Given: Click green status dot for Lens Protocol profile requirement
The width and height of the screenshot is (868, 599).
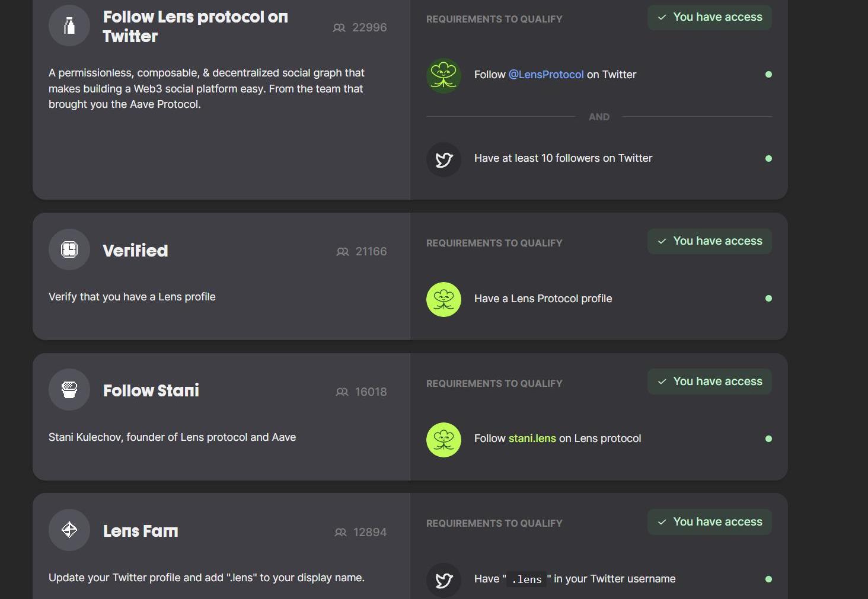Looking at the screenshot, I should tap(768, 299).
